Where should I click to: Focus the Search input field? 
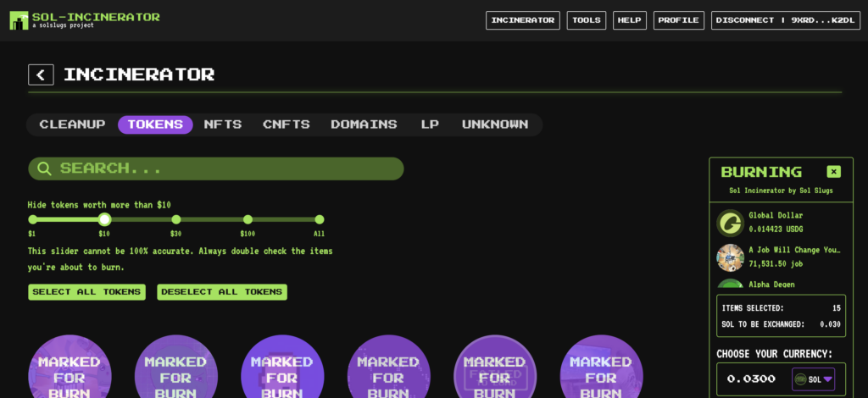[229, 169]
